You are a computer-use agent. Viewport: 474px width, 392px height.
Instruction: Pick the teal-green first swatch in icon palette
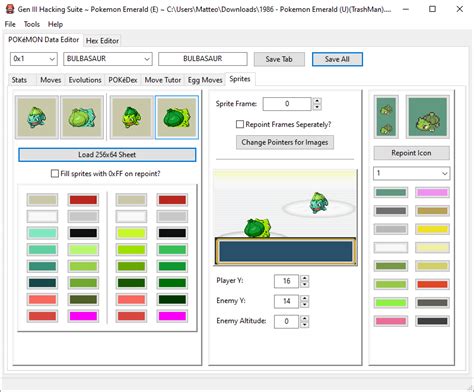pos(391,192)
